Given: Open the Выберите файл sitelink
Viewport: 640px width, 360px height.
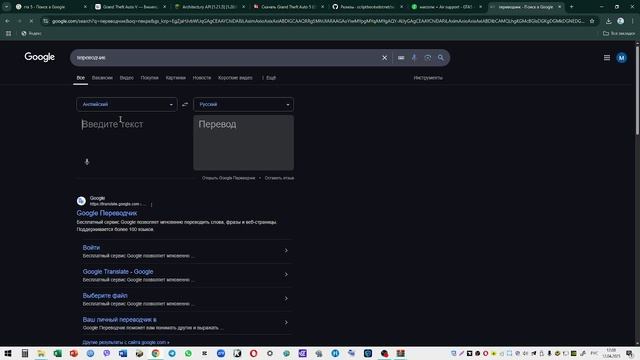Looking at the screenshot, I should (x=105, y=296).
